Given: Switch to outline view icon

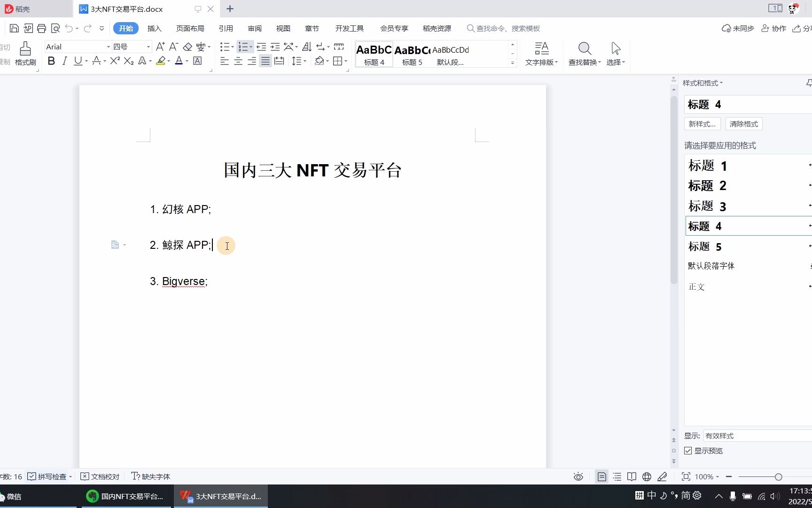Looking at the screenshot, I should (617, 476).
